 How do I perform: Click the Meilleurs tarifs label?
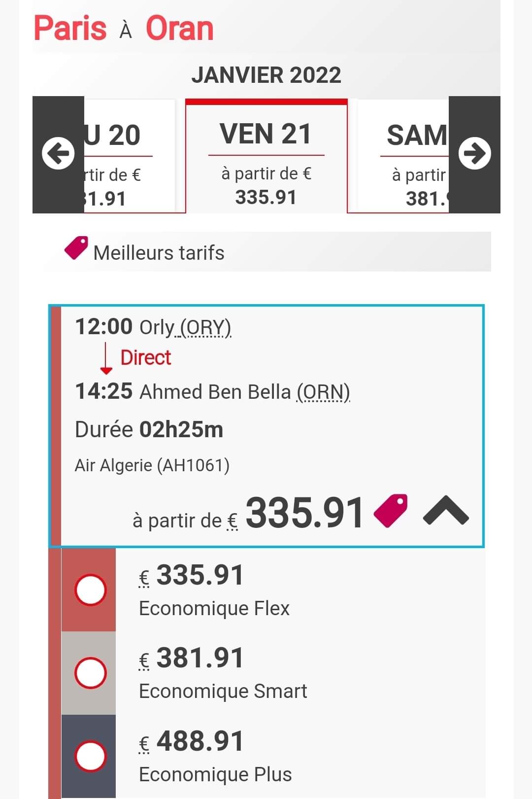pos(159,253)
